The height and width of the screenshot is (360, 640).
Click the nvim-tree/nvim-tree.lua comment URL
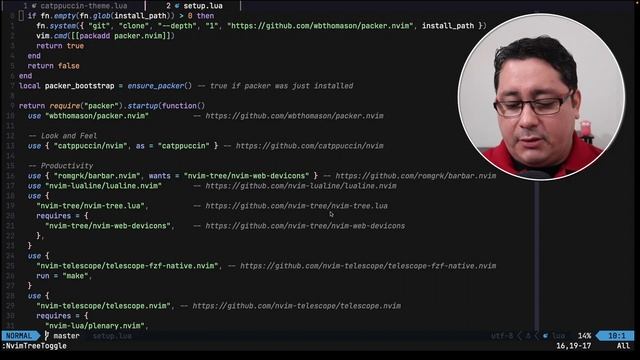click(x=296, y=206)
